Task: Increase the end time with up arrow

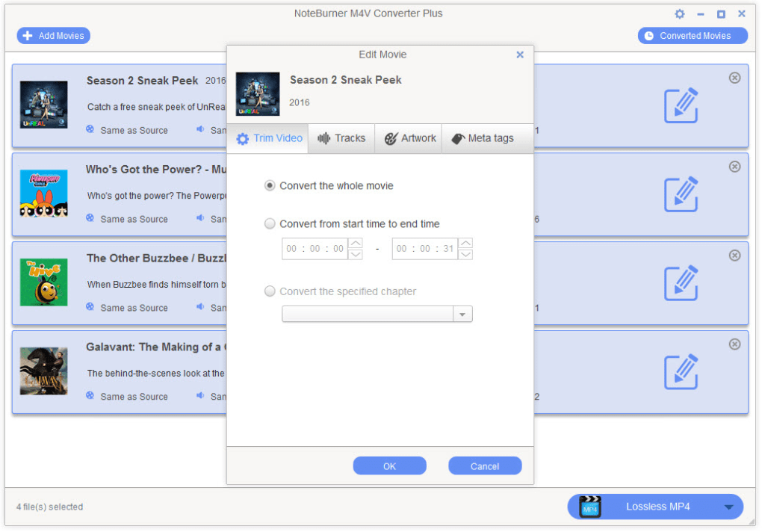Action: pyautogui.click(x=465, y=243)
